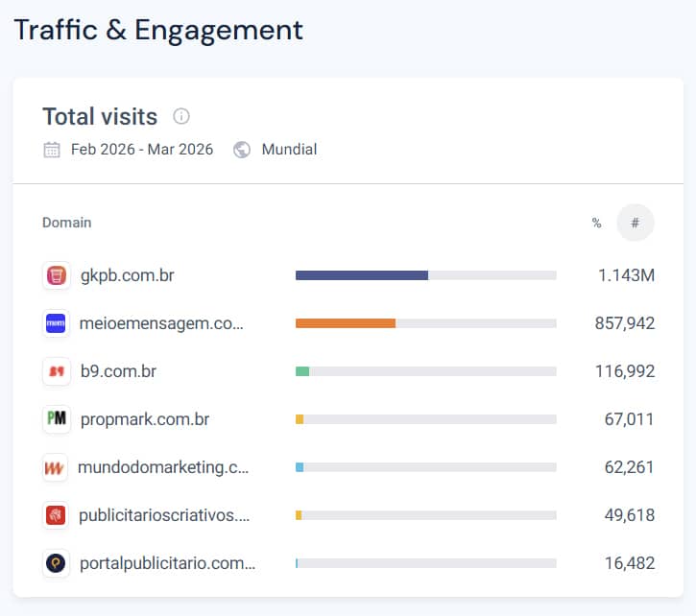The width and height of the screenshot is (696, 616).
Task: Switch to percentage view with % toggle
Action: 596,223
